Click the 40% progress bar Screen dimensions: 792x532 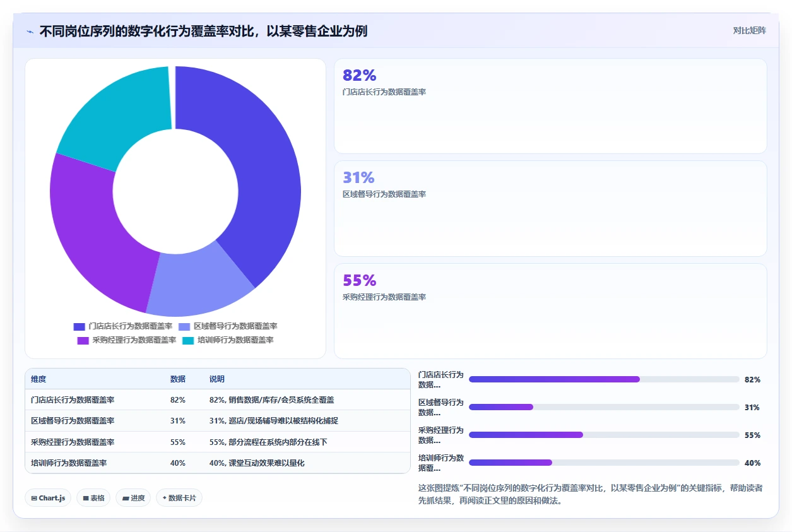(604, 463)
